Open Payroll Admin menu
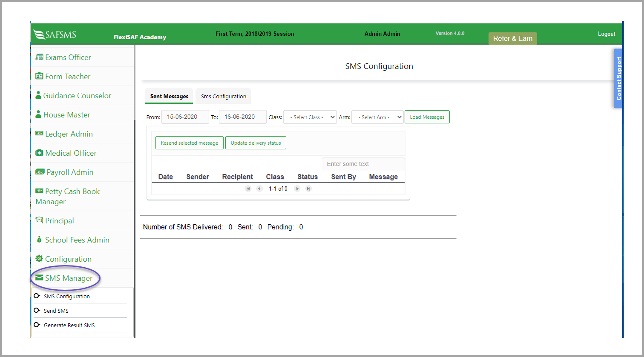Image resolution: width=644 pixels, height=357 pixels. coord(70,172)
